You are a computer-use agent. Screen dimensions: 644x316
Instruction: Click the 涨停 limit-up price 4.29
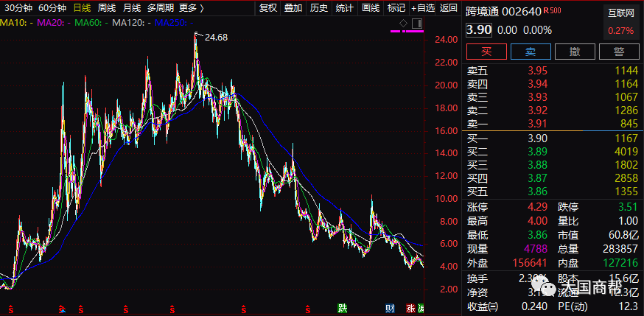tap(538, 207)
